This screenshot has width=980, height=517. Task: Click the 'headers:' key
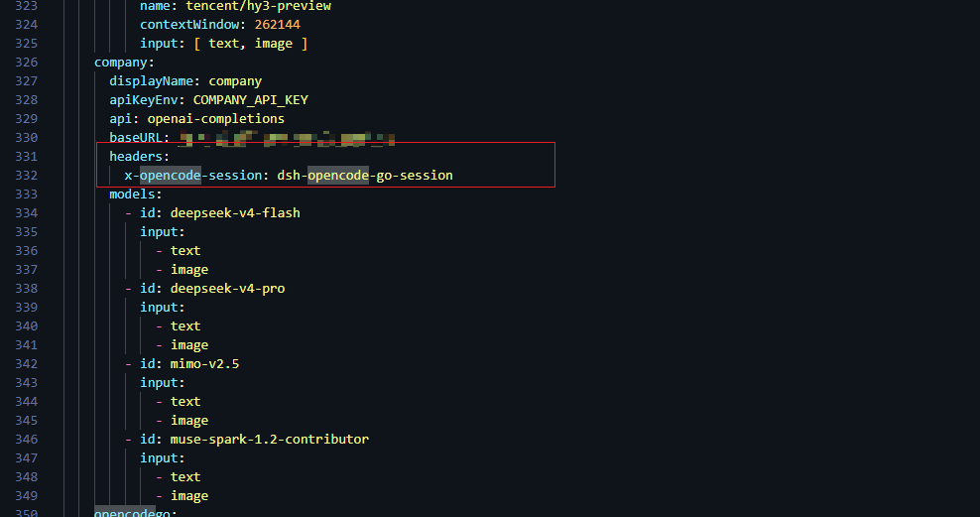click(140, 156)
